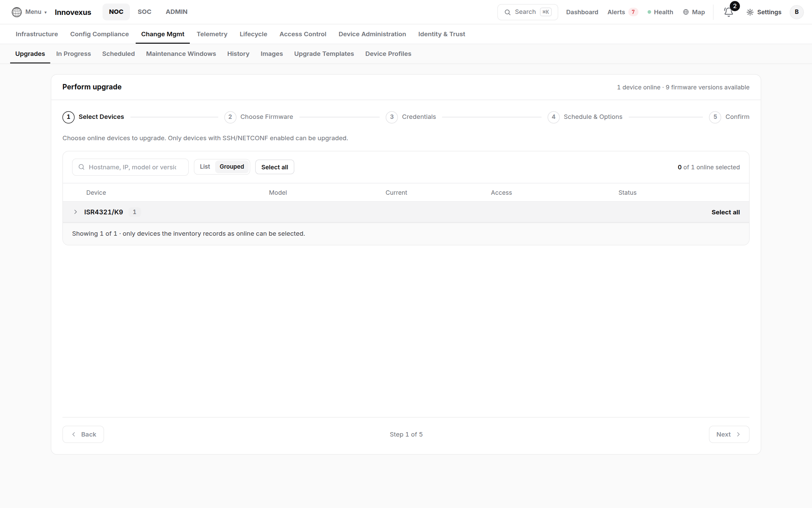Open the Maintenance Windows sub-tab
The image size is (812, 508).
pos(181,54)
